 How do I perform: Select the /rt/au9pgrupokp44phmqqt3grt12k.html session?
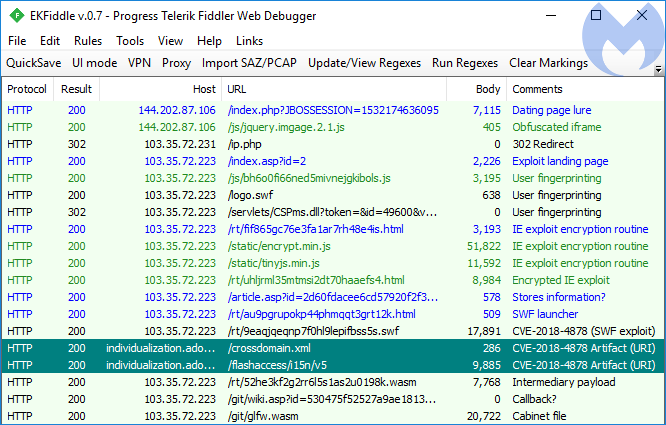[333, 314]
